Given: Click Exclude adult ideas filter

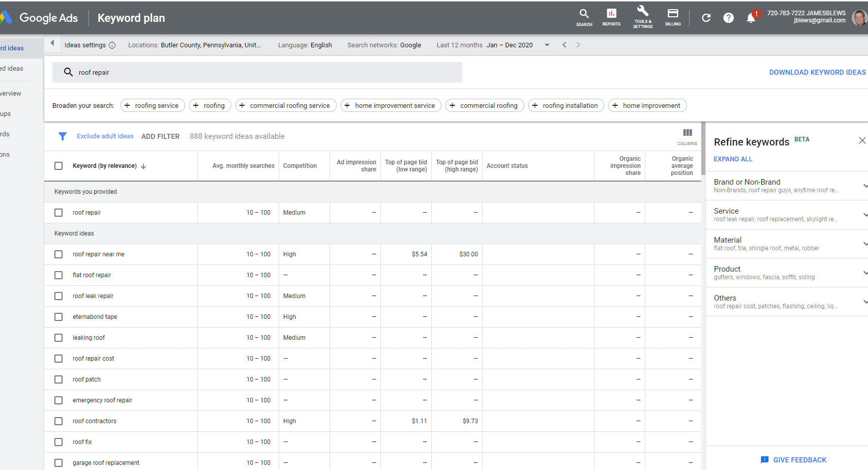Looking at the screenshot, I should tap(105, 136).
